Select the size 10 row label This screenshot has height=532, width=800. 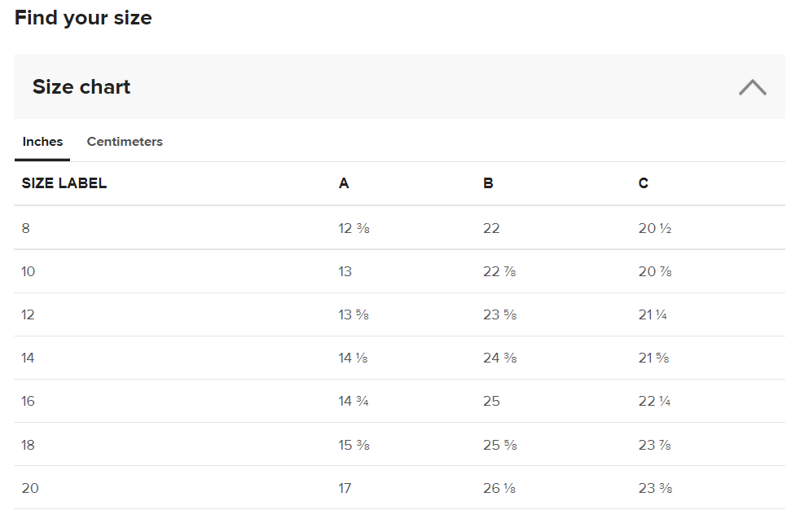tap(29, 271)
